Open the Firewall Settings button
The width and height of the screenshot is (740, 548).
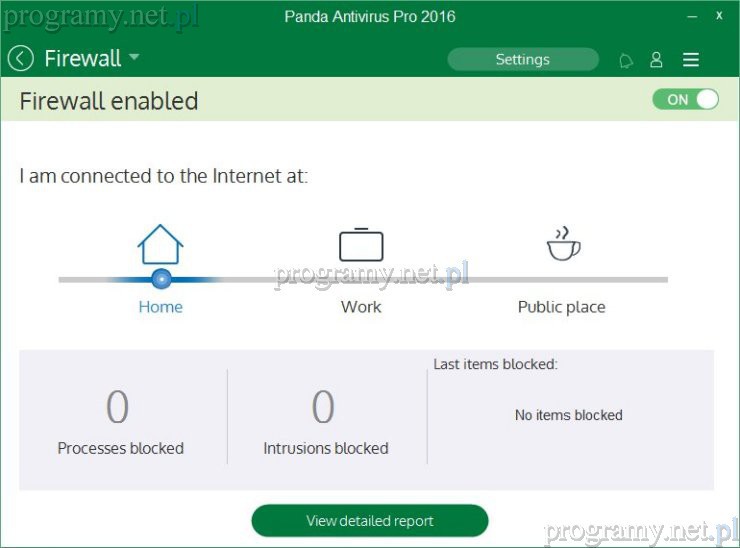[x=522, y=60]
